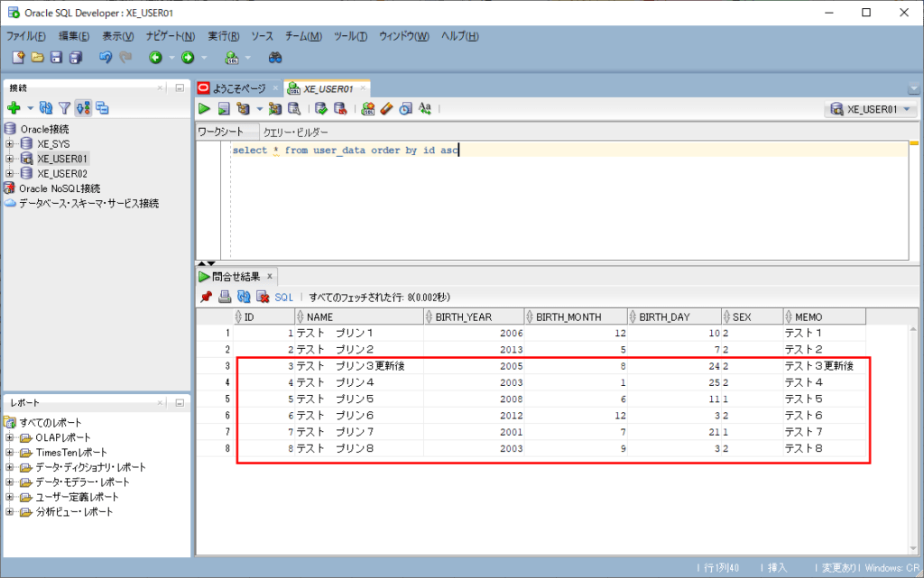Open the SQL Worksheet connection dropdown arrow
Screen dimensions: 924x578
pos(248,58)
